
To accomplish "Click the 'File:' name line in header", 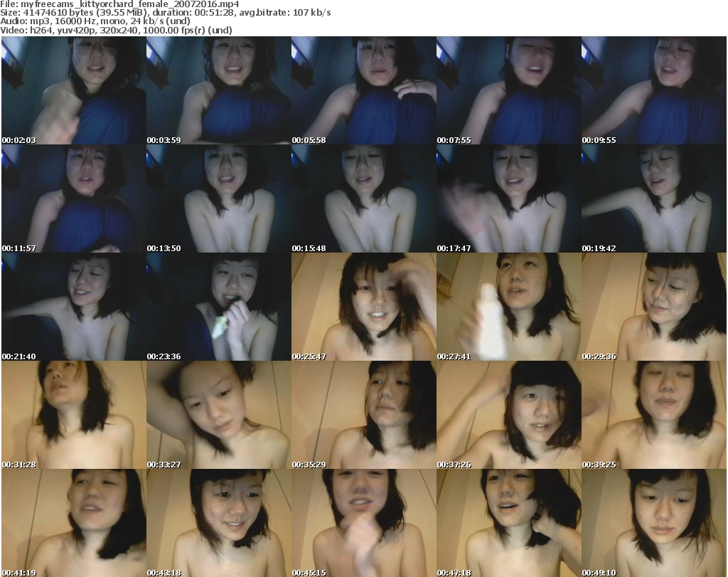I will point(119,4).
